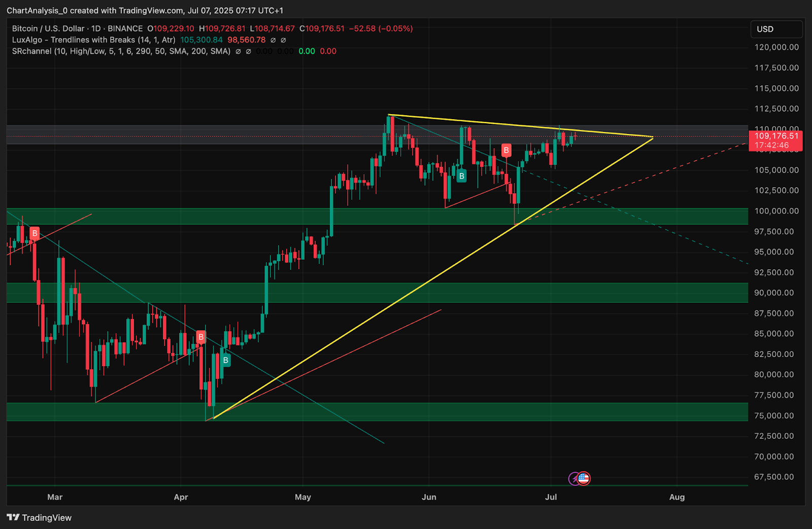Click the May label on time axis
Screen dimensions: 812x529
[303, 497]
